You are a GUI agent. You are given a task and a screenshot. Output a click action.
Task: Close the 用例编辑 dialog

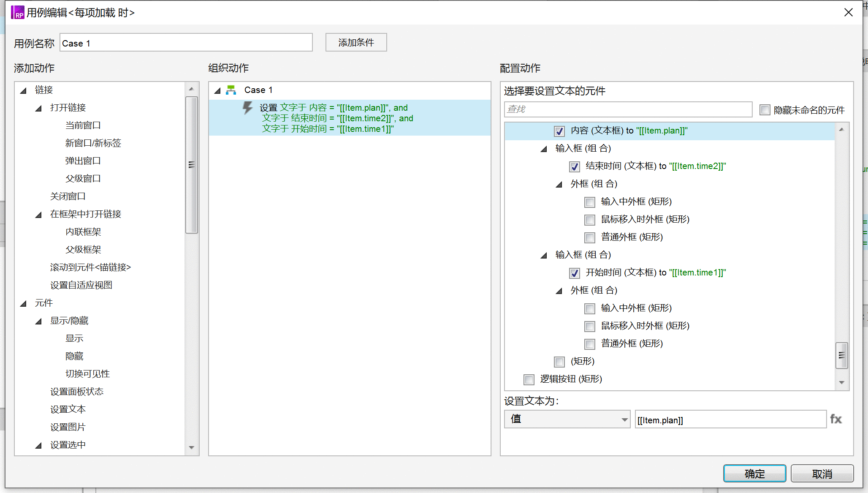pyautogui.click(x=849, y=12)
